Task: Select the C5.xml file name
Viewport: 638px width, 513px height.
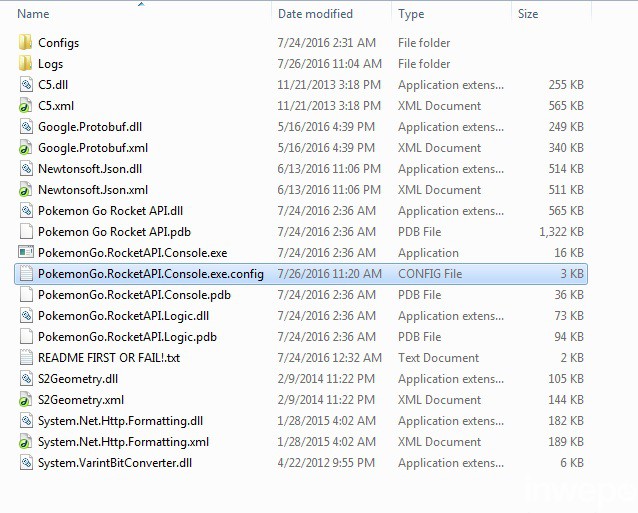Action: pos(56,106)
